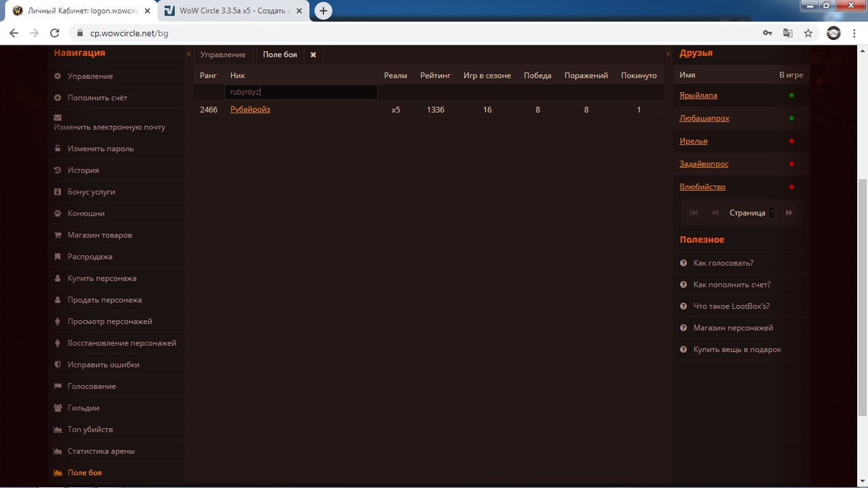Click the bookmark star icon in address bar
This screenshot has width=868, height=488.
pyautogui.click(x=808, y=33)
